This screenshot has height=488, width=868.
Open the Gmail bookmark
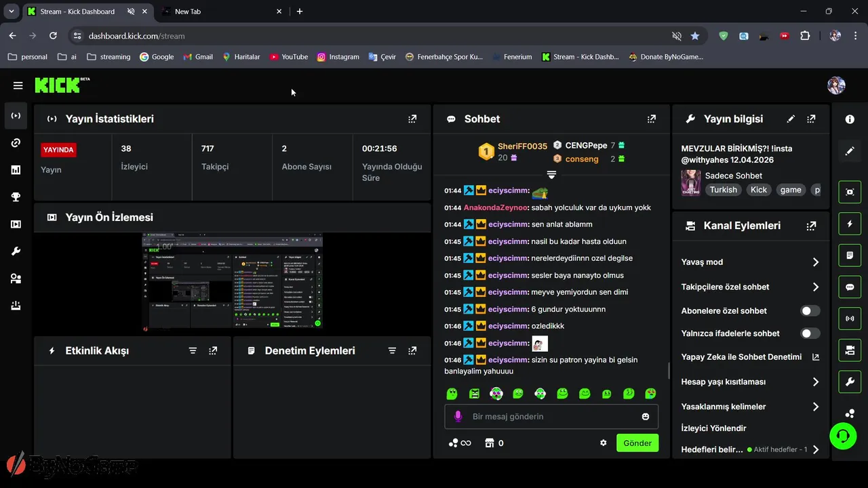pyautogui.click(x=198, y=57)
